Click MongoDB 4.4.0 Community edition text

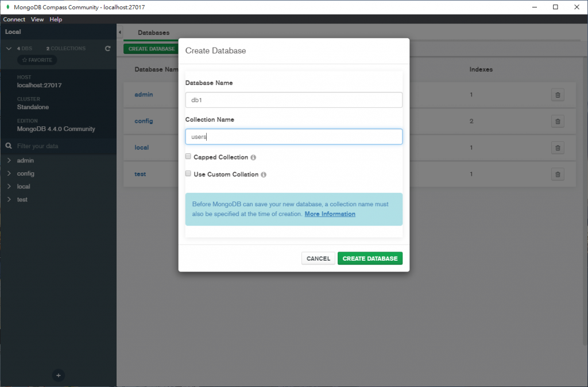coord(56,129)
